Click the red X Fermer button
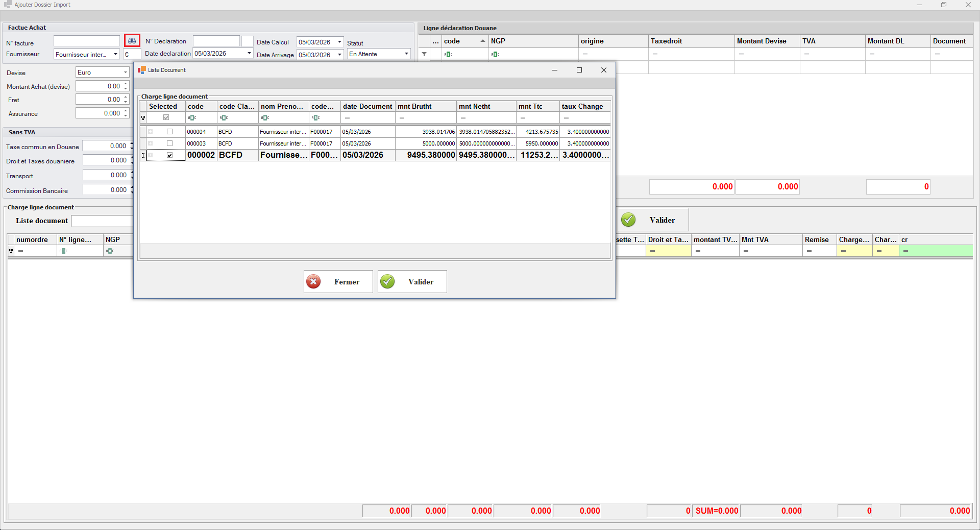Viewport: 980px width, 530px height. 338,282
